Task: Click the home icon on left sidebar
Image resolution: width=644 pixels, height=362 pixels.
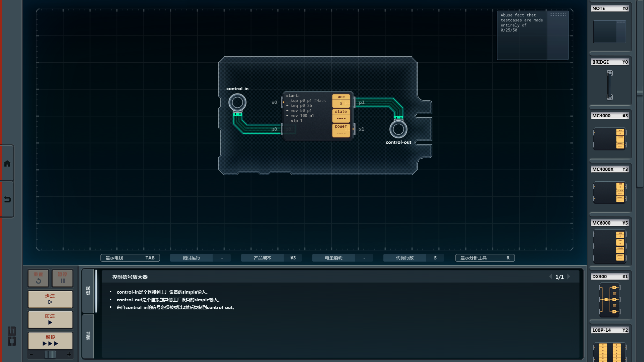Action: point(7,164)
